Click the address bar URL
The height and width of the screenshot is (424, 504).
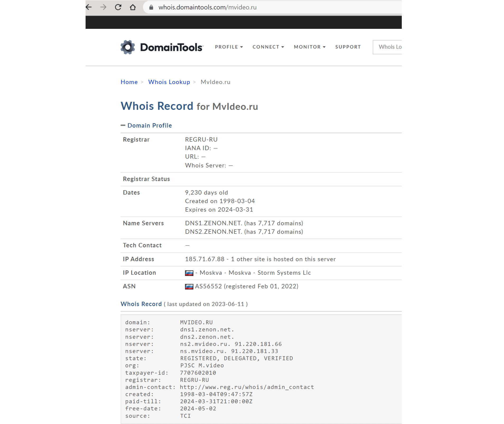(x=207, y=7)
